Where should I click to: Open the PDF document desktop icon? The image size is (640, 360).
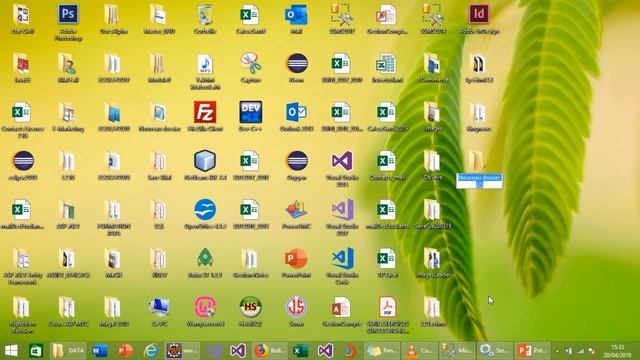click(387, 307)
